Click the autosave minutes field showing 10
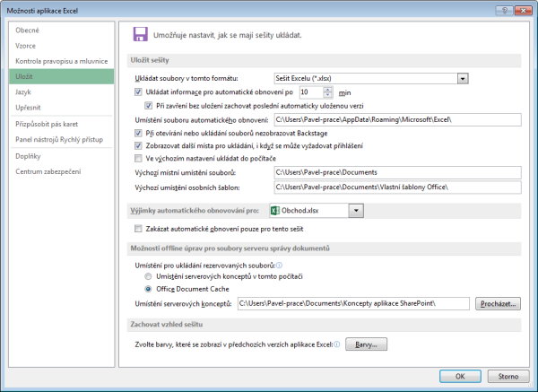Screen dimensions: 538x392 click(311, 92)
